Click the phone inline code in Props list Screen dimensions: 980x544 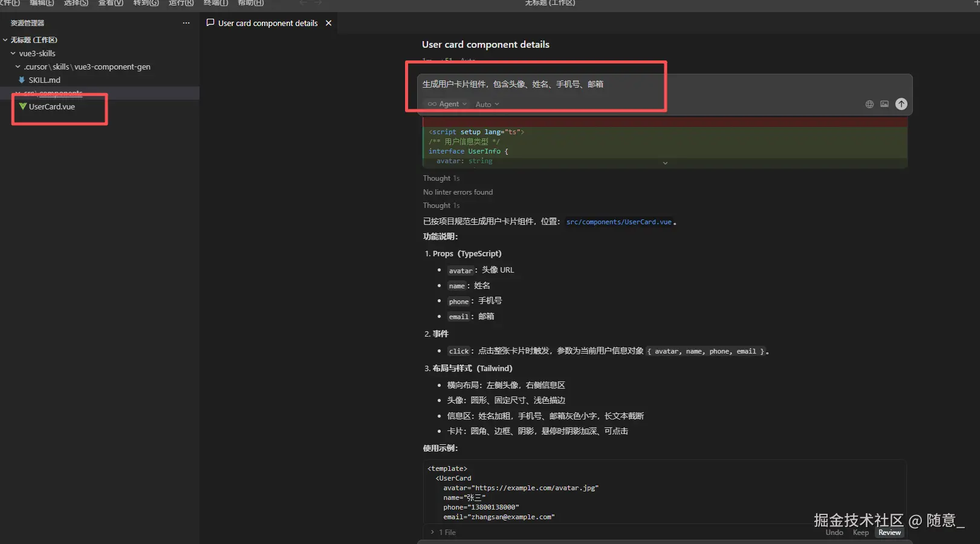pyautogui.click(x=459, y=302)
